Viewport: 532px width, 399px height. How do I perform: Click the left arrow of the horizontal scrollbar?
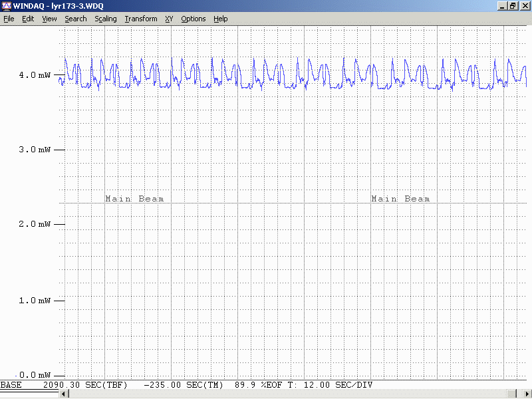[x=64, y=394]
